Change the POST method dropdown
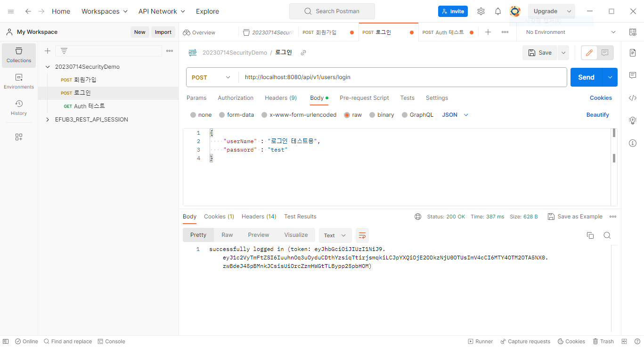Viewport: 644px width, 347px height. click(212, 77)
